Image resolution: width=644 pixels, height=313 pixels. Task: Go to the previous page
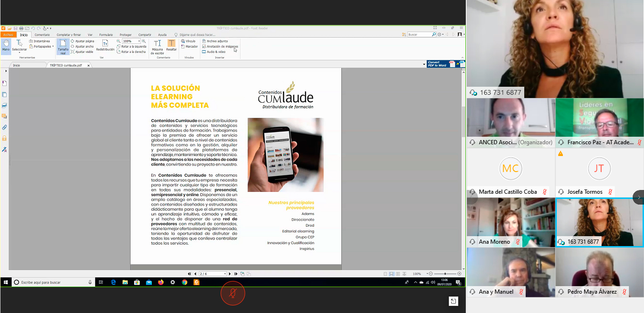pos(195,274)
